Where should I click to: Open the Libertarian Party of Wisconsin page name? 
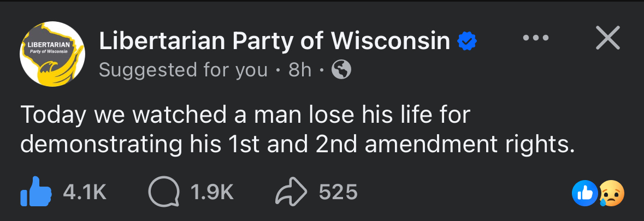(273, 41)
